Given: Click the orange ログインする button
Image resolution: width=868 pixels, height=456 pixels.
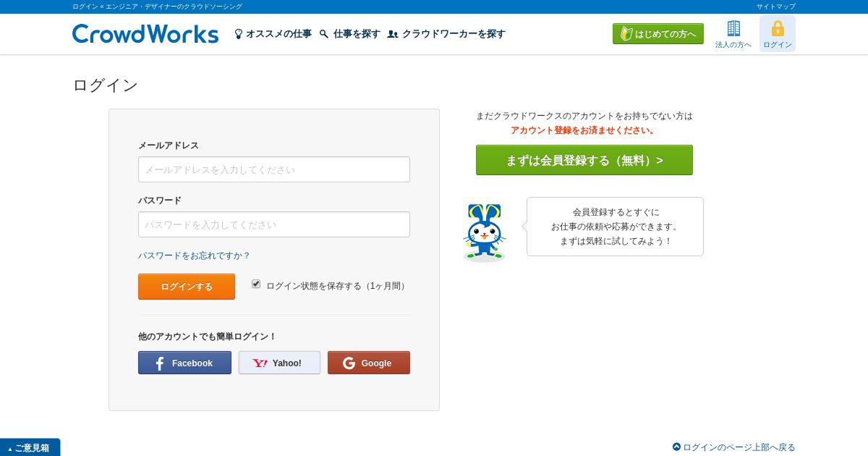Looking at the screenshot, I should (187, 287).
